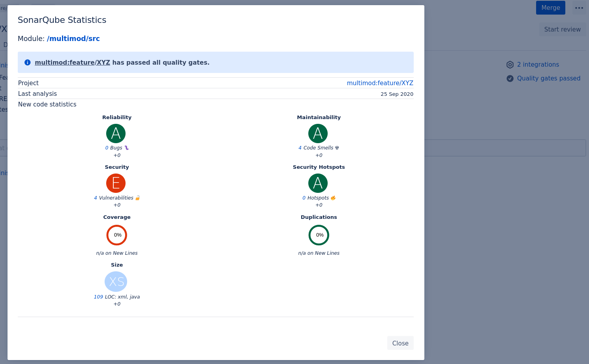Viewport: 589px width, 364px height.
Task: Click the Security E rating badge
Action: click(116, 183)
